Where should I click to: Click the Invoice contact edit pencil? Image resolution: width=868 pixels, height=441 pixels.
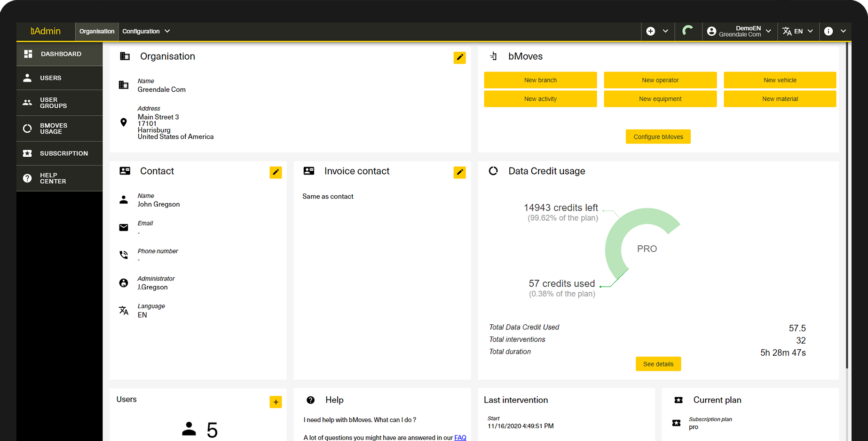tap(459, 172)
